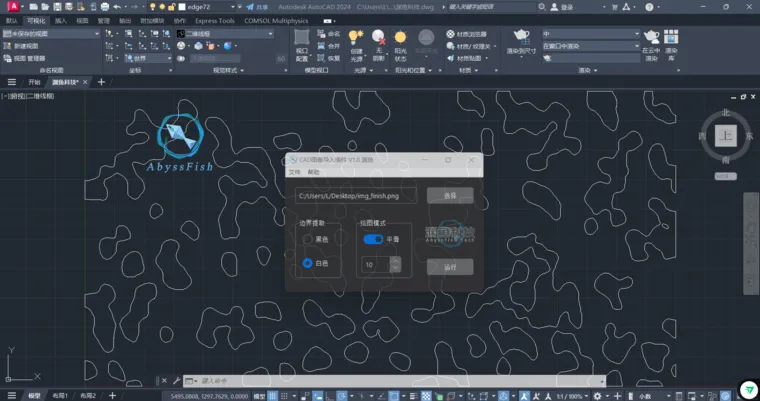
Task: Click the plus button to add new drawing tab
Action: coord(101,82)
